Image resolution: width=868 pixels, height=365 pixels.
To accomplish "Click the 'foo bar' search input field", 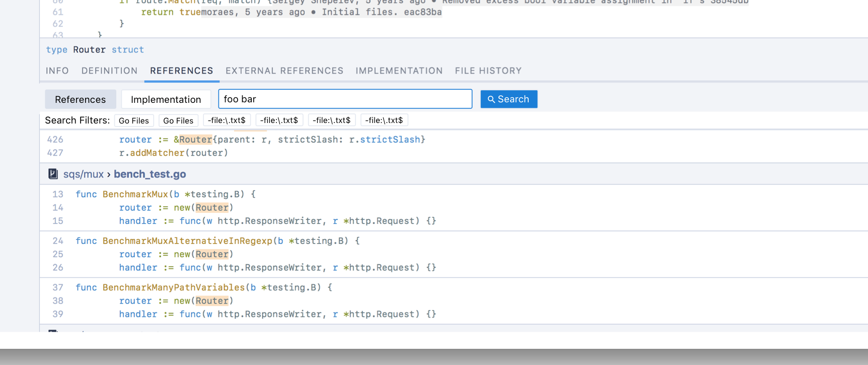I will tap(345, 99).
